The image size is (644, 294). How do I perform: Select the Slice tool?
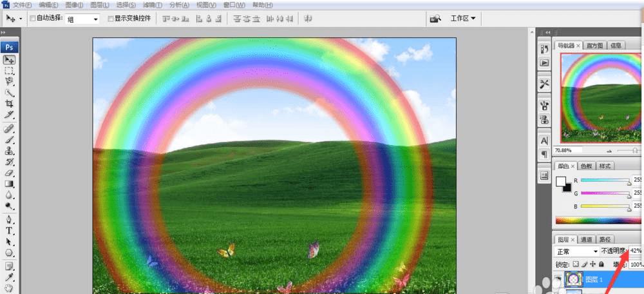point(10,114)
